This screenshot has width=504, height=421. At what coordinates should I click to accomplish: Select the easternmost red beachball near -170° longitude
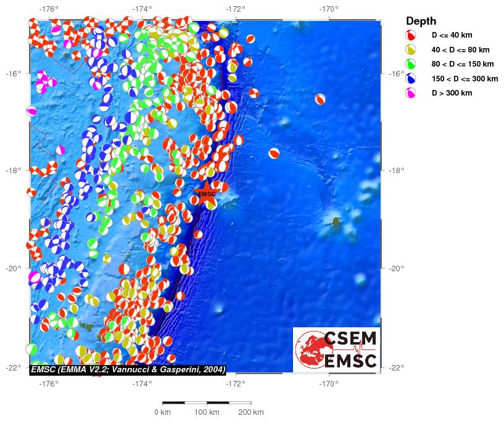click(x=320, y=99)
